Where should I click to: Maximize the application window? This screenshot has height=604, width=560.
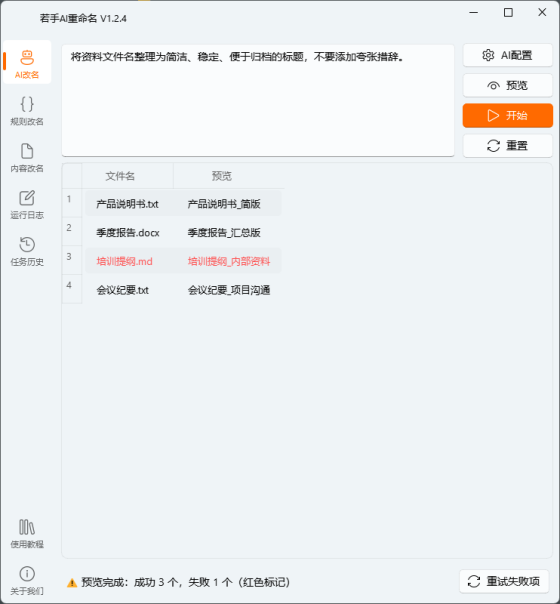[x=508, y=13]
